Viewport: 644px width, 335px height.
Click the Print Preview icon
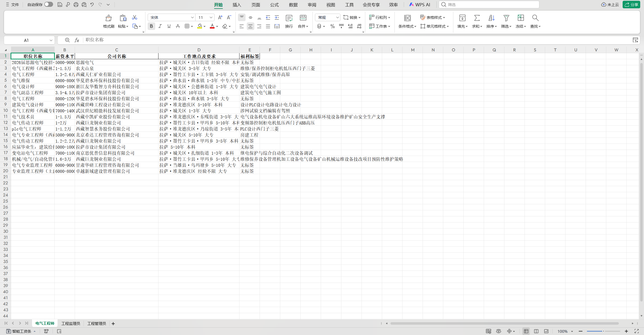tap(84, 5)
